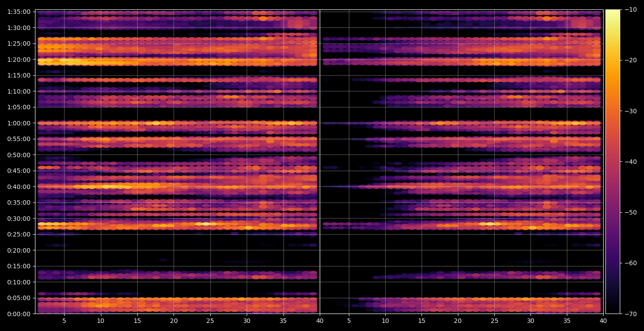Image resolution: width=644 pixels, height=331 pixels.
Task: Click x-axis label 5 under second heatmap
Action: [349, 321]
